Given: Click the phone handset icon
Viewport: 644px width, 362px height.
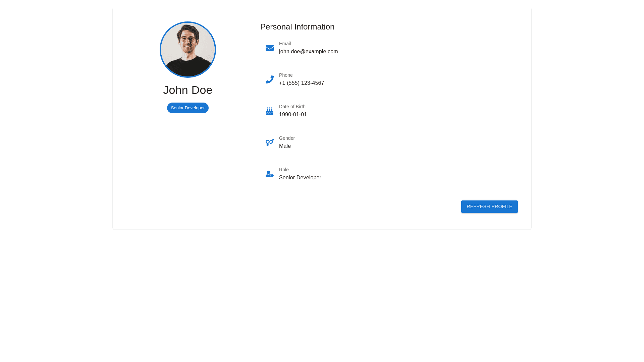Looking at the screenshot, I should [270, 79].
